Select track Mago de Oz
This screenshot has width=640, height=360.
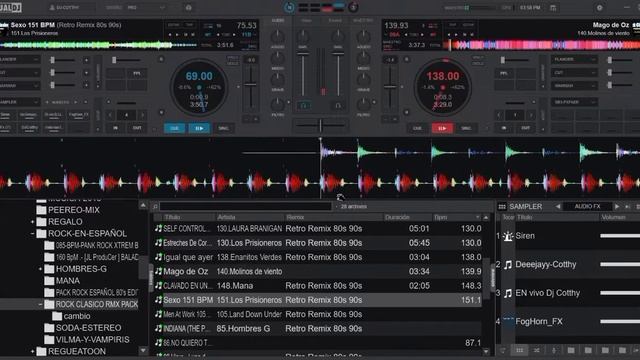[318, 271]
